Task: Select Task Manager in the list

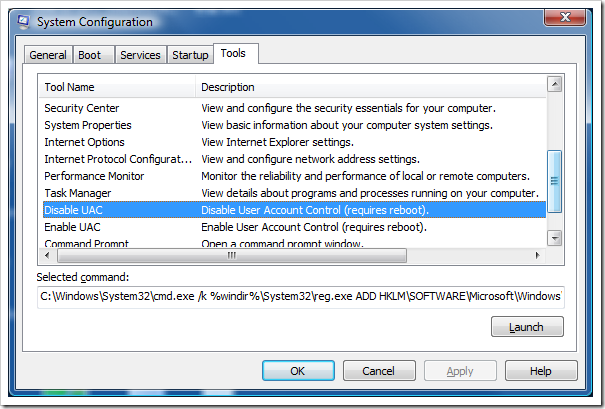Action: tap(78, 193)
